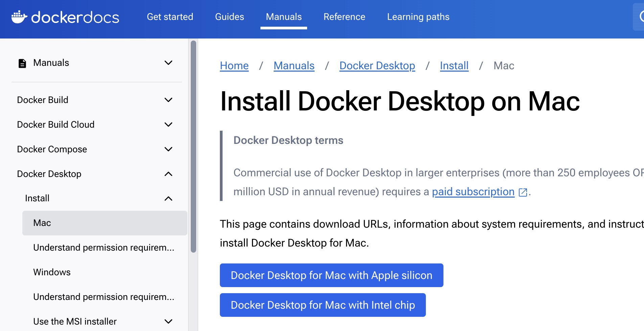Viewport: 644px width, 331px height.
Task: Click the Install sidebar label
Action: tap(37, 198)
